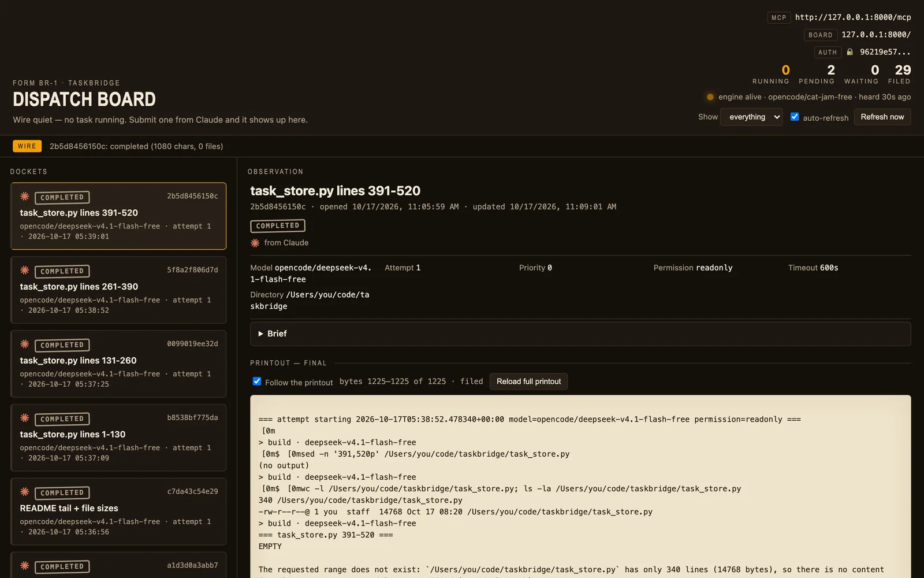Open the board address 127.0.0.1:8000/

876,35
